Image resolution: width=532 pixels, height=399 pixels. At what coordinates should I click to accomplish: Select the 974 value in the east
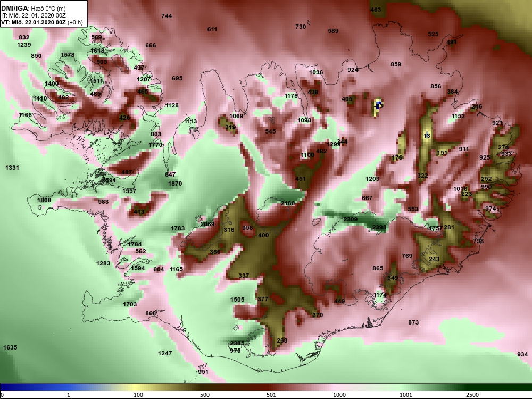(491, 209)
